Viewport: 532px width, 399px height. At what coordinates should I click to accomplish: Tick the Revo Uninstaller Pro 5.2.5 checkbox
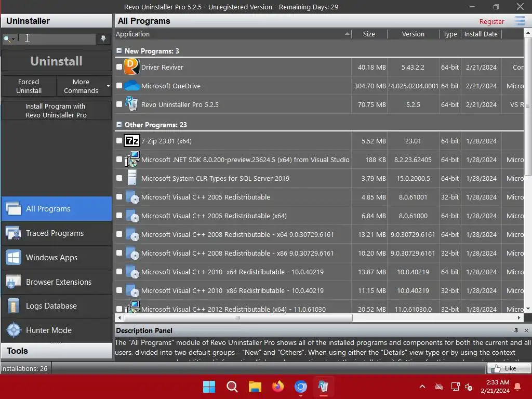pyautogui.click(x=119, y=104)
